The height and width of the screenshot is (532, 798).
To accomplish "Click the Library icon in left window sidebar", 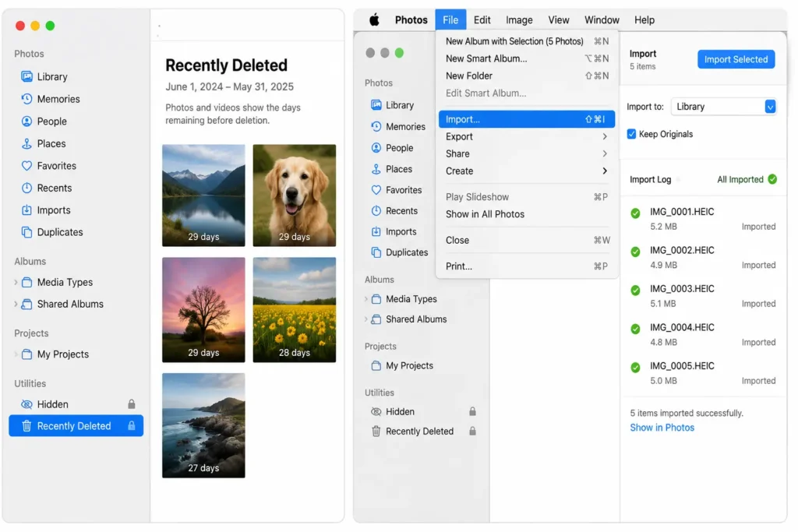I will (x=26, y=76).
